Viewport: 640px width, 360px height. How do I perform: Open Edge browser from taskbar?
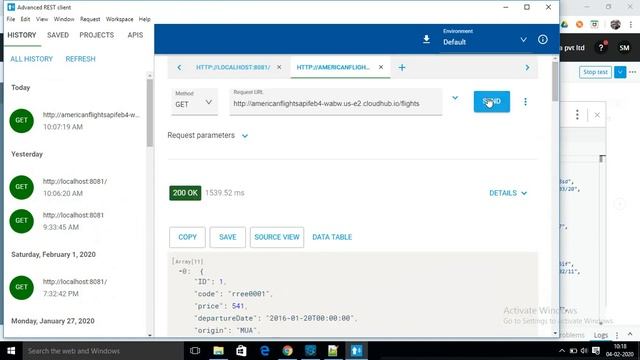(x=264, y=351)
